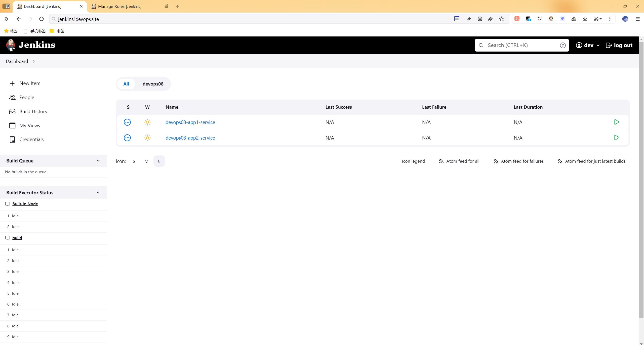644x345 pixels.
Task: Open a new browser tab
Action: coord(177,6)
